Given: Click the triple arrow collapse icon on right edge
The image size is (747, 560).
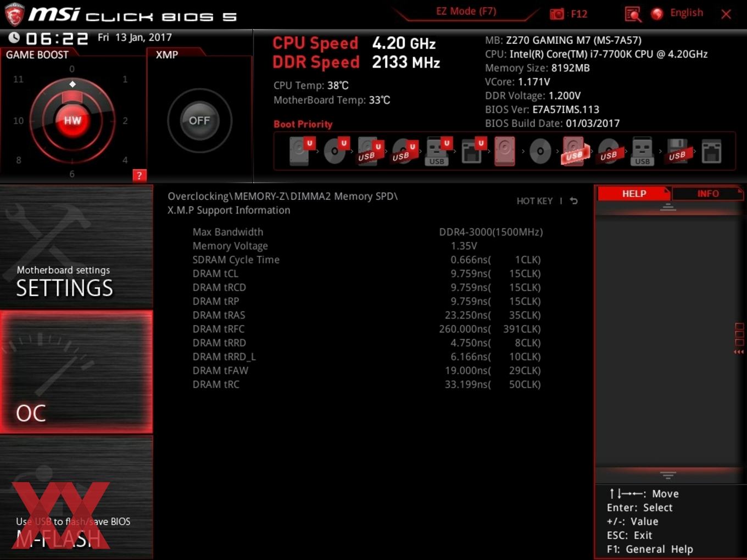Looking at the screenshot, I should pyautogui.click(x=739, y=352).
